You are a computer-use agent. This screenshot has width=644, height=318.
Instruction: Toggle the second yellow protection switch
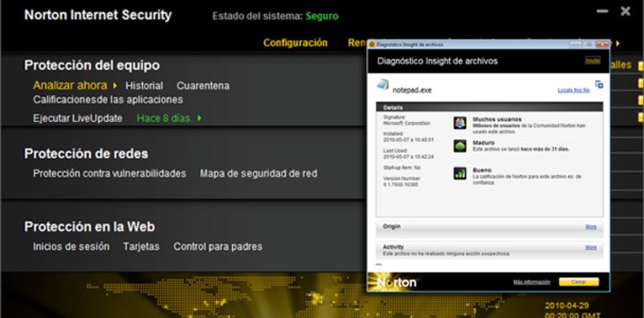click(x=640, y=84)
